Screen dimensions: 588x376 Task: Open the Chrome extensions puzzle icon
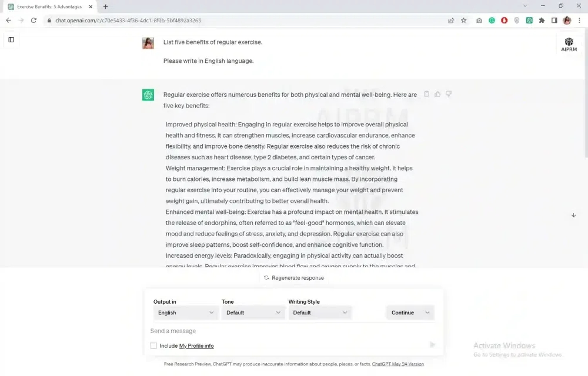point(542,20)
